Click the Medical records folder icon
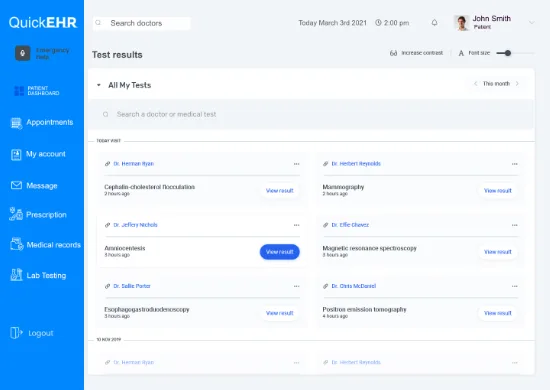Viewport: 550px width, 390px height. coord(16,244)
